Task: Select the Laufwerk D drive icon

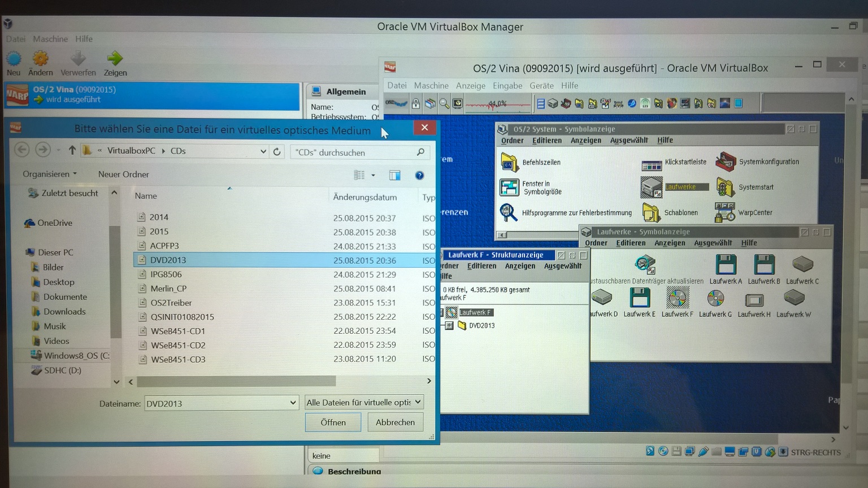Action: click(602, 297)
